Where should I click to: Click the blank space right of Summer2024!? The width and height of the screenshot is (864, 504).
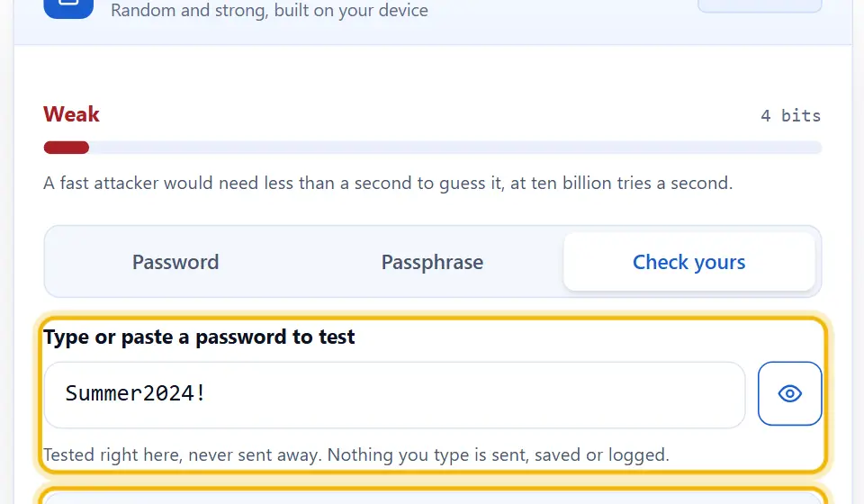click(474, 394)
